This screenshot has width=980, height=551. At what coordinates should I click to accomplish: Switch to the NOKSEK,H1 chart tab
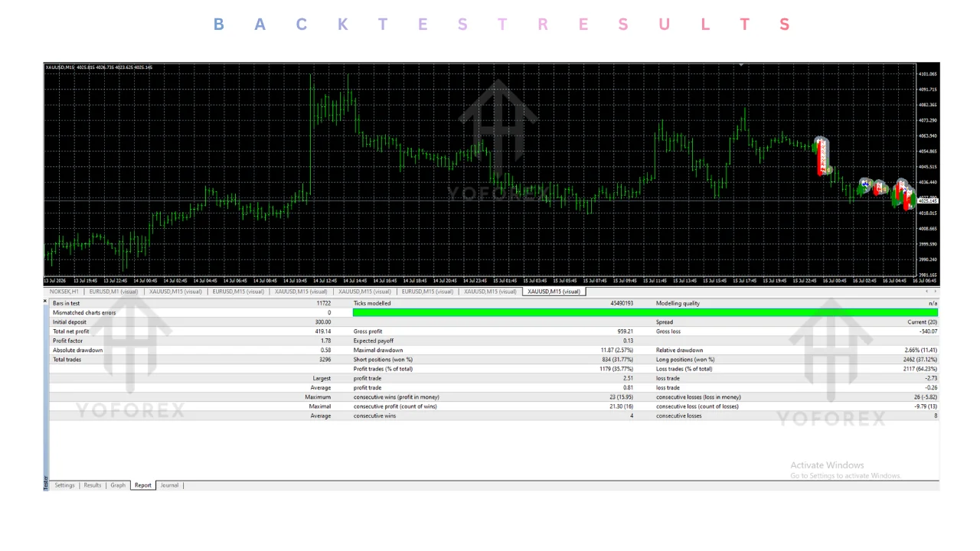point(64,292)
